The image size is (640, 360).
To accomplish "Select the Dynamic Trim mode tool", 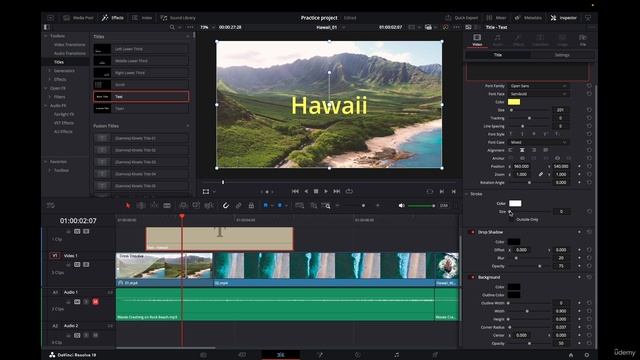I will [x=154, y=205].
